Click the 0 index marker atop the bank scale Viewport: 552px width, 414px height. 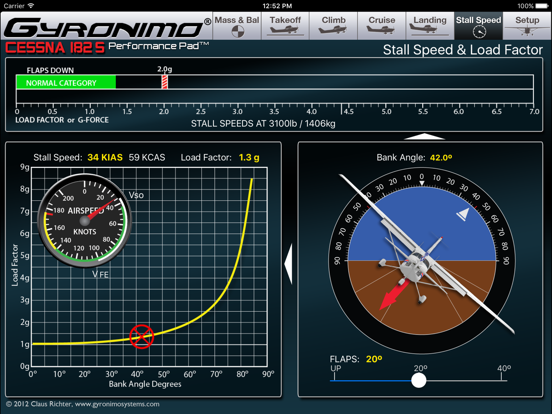pyautogui.click(x=422, y=183)
